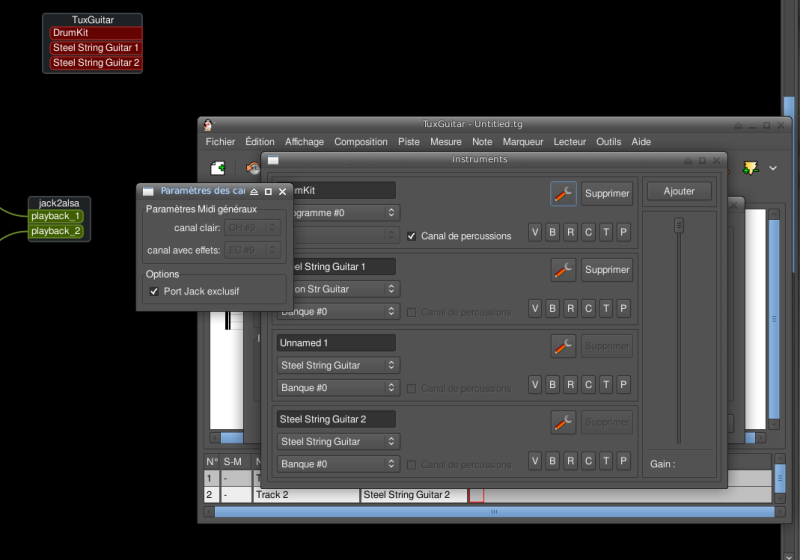The width and height of the screenshot is (800, 560).
Task: Open Banque #0 dropdown for Steel String Guitar 1
Action: 339,312
